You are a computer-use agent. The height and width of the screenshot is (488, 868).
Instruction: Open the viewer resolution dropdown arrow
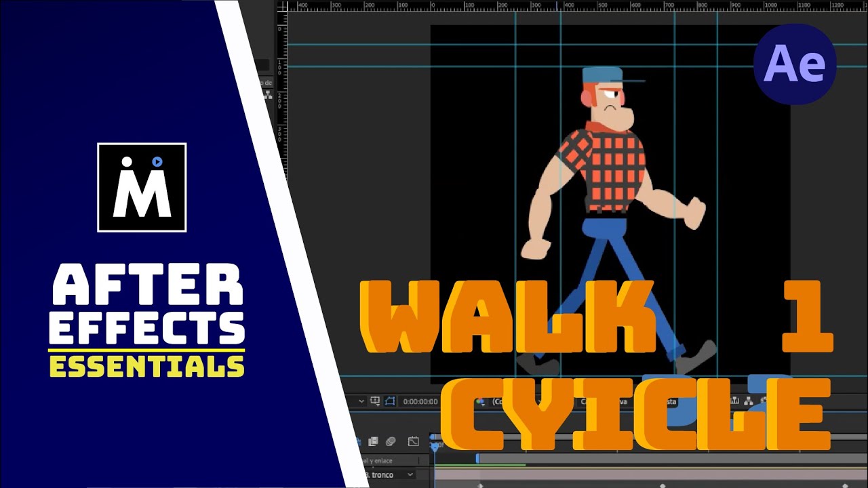click(361, 401)
